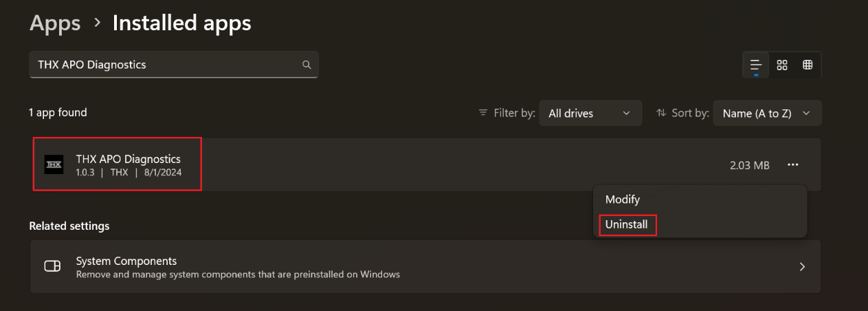Screen dimensions: 868x311
Task: Select the THX APO Diagnostics app name
Action: pos(129,159)
